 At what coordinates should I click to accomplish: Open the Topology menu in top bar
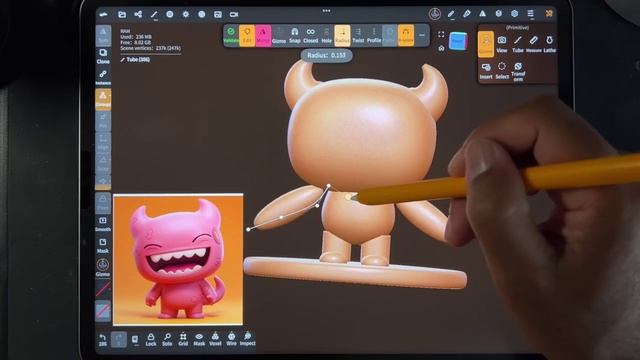[x=154, y=15]
